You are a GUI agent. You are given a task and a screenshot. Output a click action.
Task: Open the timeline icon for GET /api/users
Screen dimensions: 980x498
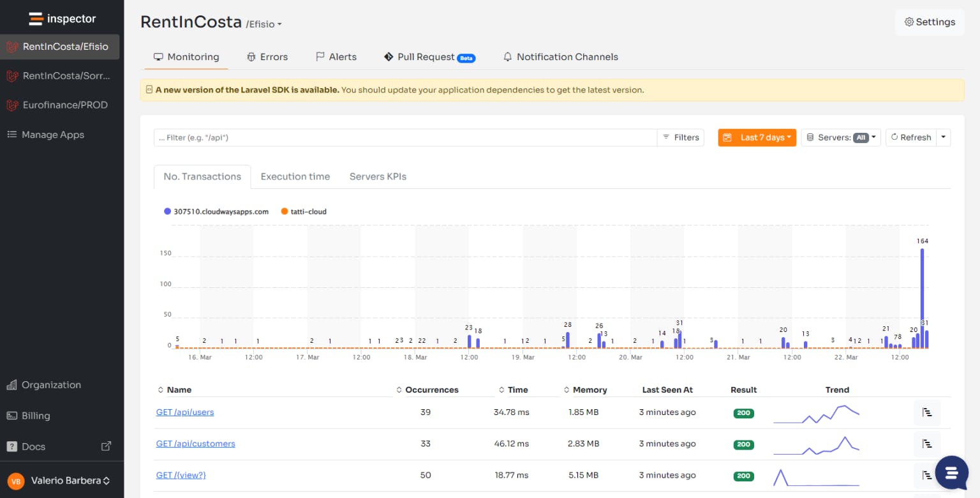[x=927, y=412]
